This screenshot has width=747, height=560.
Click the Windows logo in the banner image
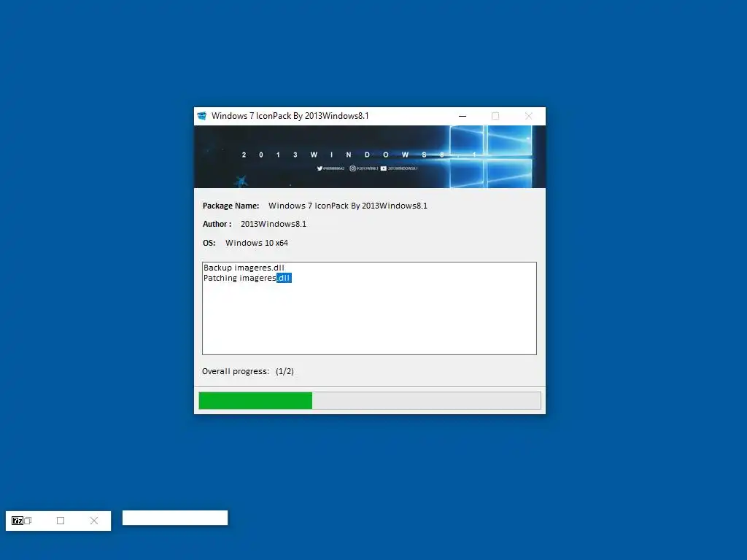(491, 157)
